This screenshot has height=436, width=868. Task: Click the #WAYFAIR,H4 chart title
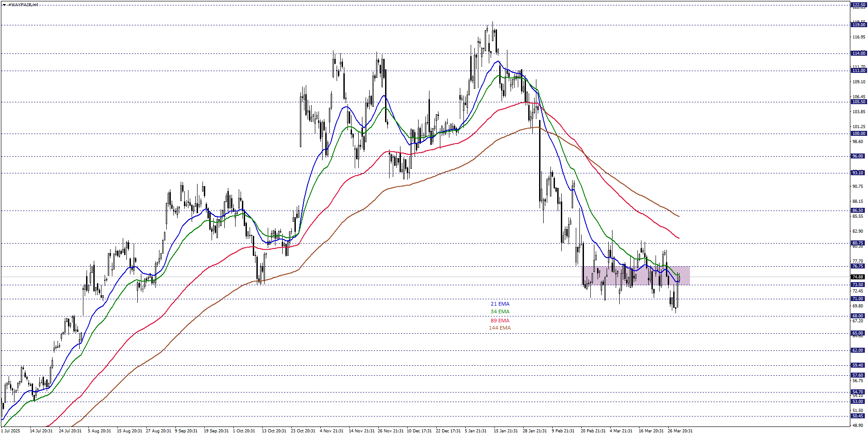(24, 5)
